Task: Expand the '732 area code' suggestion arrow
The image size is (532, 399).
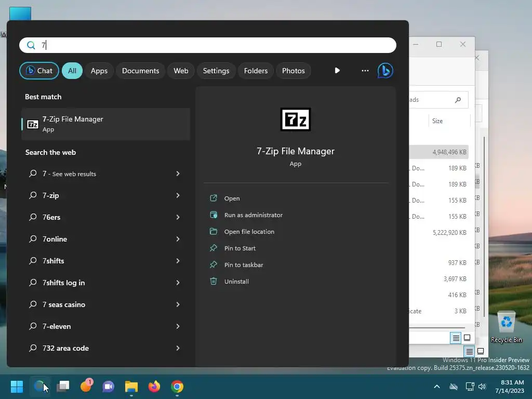Action: (178, 348)
